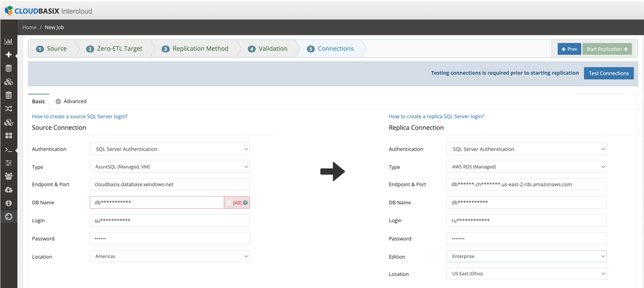Enable the (All) databases checkbox
The height and width of the screenshot is (288, 644).
pyautogui.click(x=229, y=203)
